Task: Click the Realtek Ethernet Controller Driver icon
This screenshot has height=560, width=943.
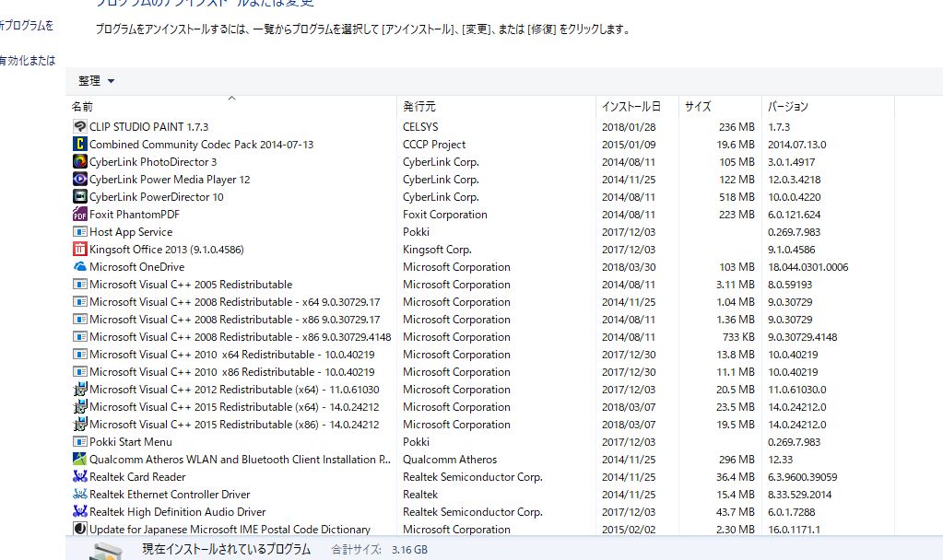Action: [x=80, y=494]
